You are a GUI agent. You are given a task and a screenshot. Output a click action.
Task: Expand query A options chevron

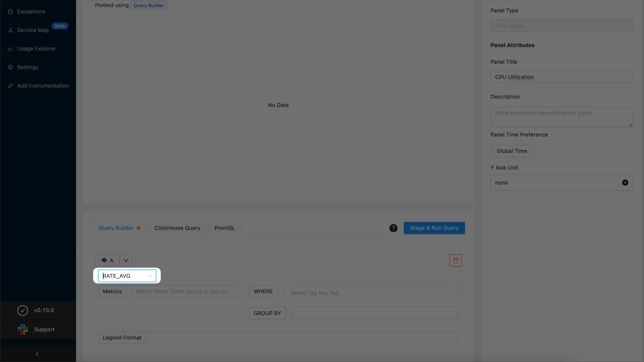click(x=126, y=260)
